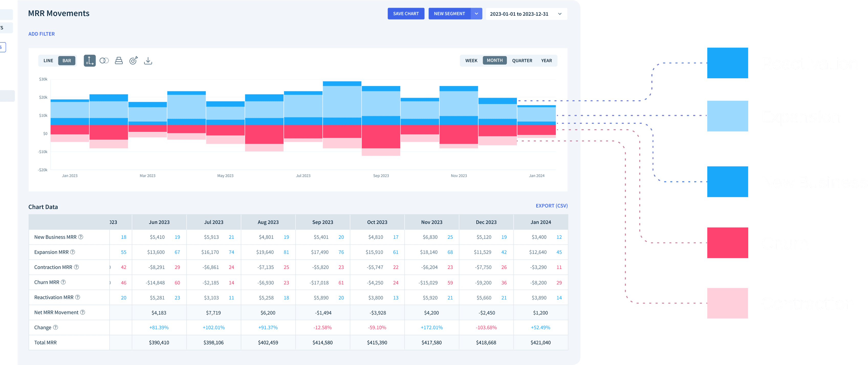
Task: Click help icon next to Net MRR Movement
Action: tap(83, 313)
